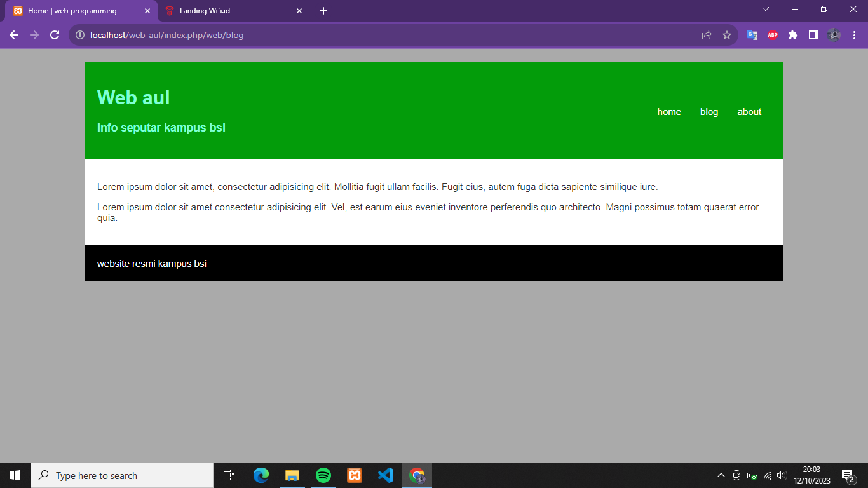Show hidden system tray icons
868x488 pixels.
click(721, 475)
